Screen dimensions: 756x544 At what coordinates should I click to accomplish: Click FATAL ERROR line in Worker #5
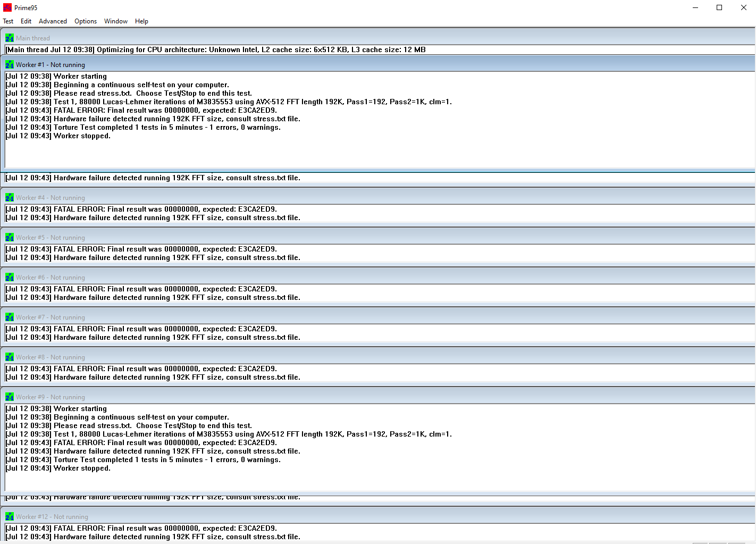pos(141,249)
